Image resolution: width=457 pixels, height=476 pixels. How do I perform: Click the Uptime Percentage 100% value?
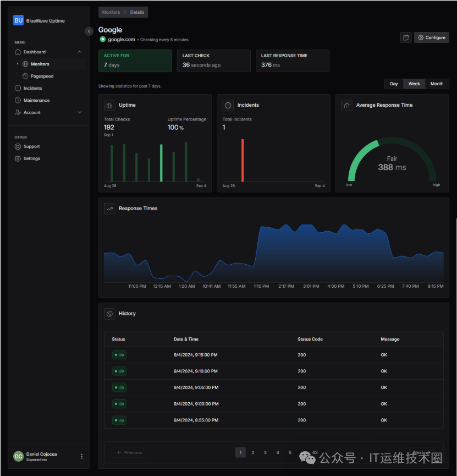(x=175, y=128)
